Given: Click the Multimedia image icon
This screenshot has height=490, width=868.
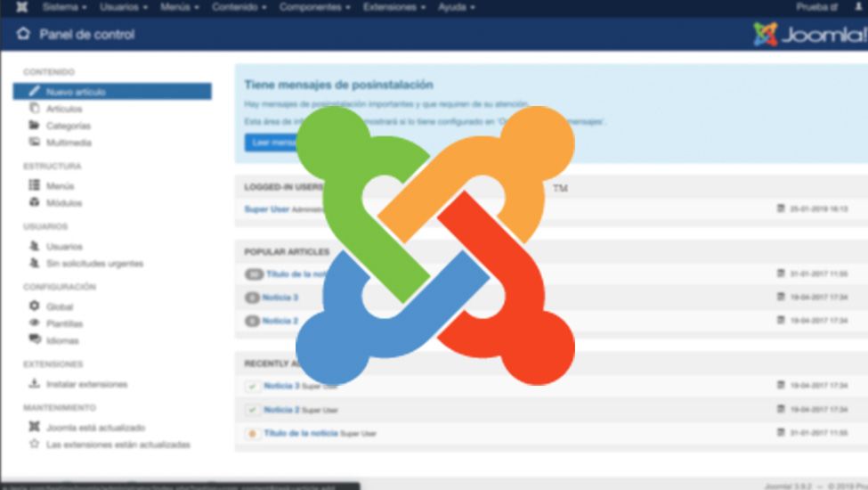Looking at the screenshot, I should [x=35, y=142].
